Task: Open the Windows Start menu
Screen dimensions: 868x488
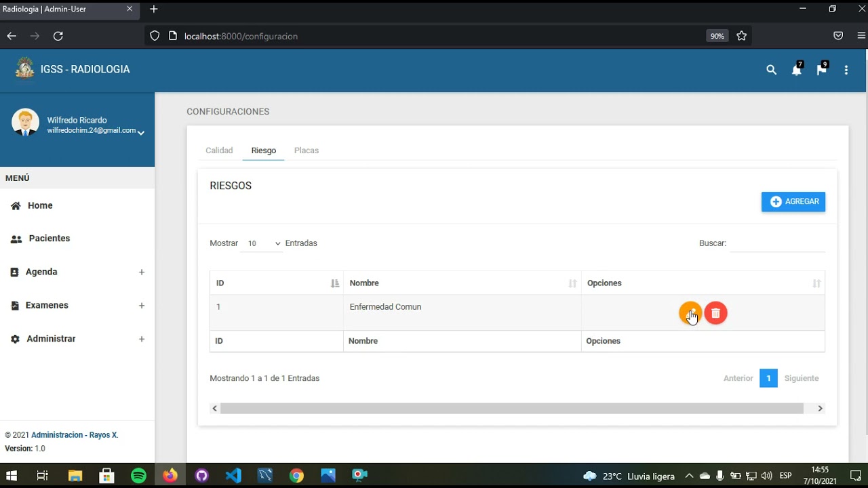Action: pyautogui.click(x=12, y=476)
